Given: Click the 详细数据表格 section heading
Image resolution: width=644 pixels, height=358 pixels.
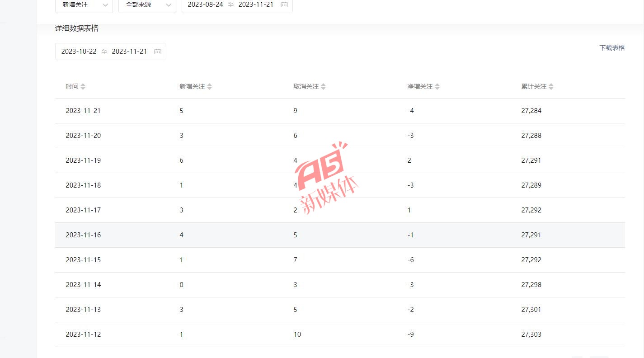Looking at the screenshot, I should point(77,28).
